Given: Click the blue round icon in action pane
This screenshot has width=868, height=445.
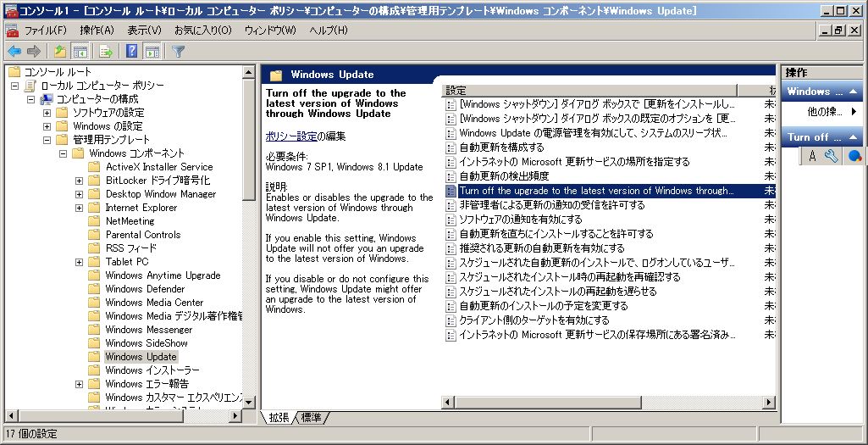Looking at the screenshot, I should pos(854,156).
